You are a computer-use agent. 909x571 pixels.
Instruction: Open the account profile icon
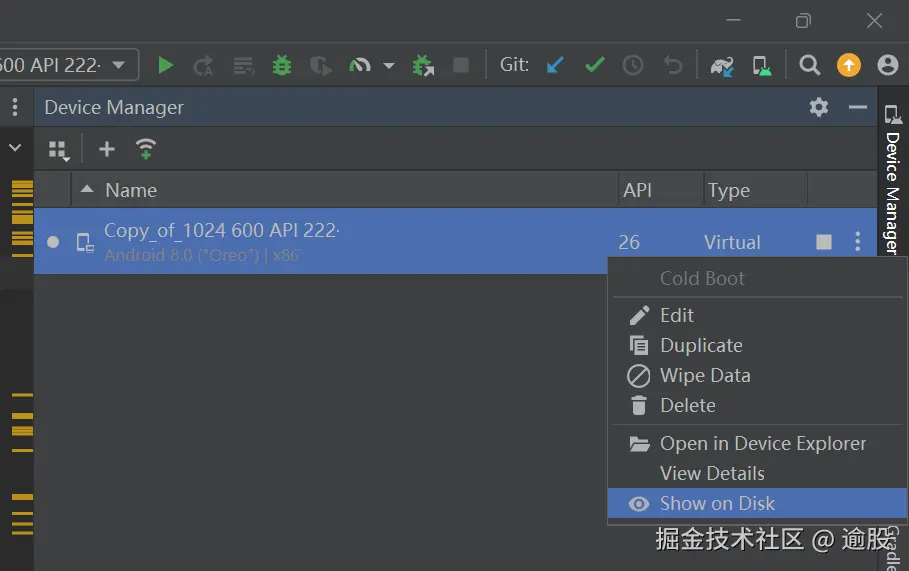coord(888,65)
